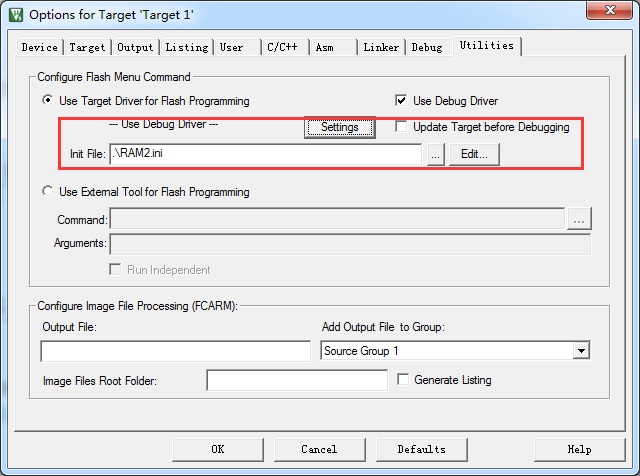This screenshot has width=640, height=476.
Task: Go to the User tab
Action: coord(237,47)
